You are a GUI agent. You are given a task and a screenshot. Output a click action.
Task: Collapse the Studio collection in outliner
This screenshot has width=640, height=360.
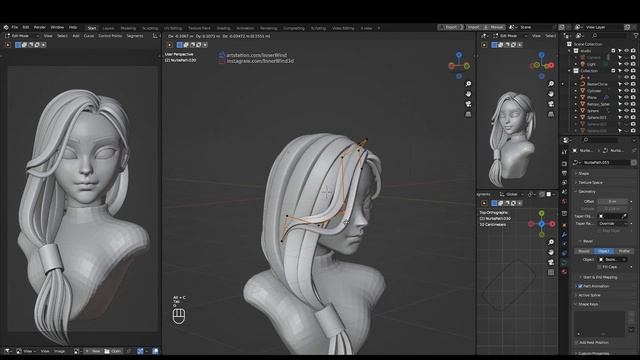tap(569, 51)
